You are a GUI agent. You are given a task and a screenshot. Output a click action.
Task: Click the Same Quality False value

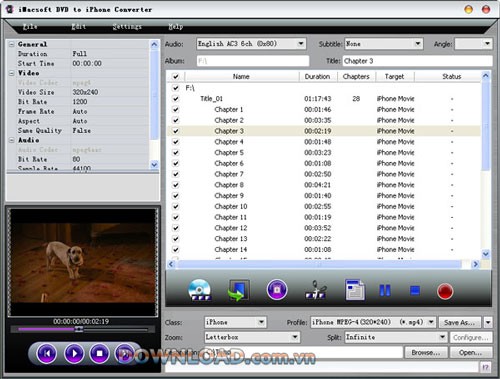point(82,131)
